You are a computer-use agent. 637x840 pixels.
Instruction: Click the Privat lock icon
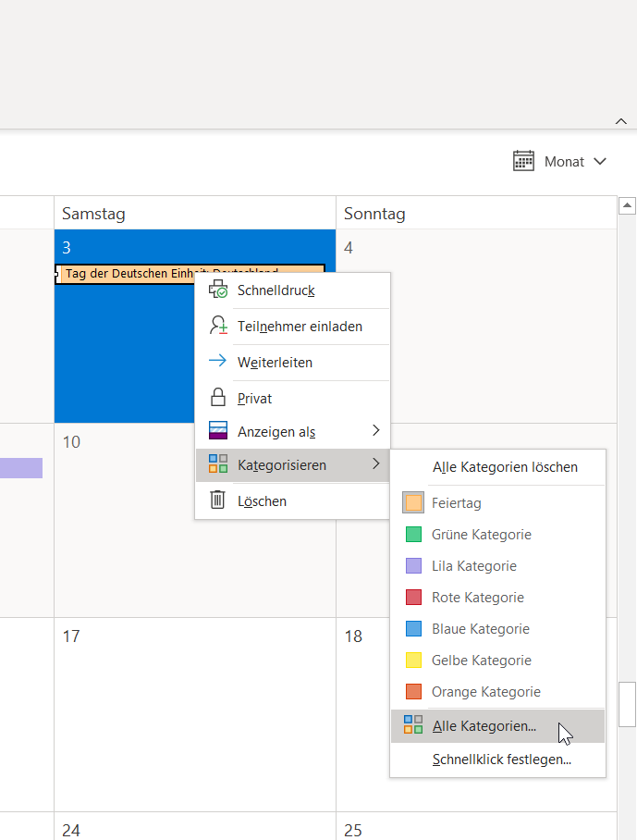(x=218, y=398)
